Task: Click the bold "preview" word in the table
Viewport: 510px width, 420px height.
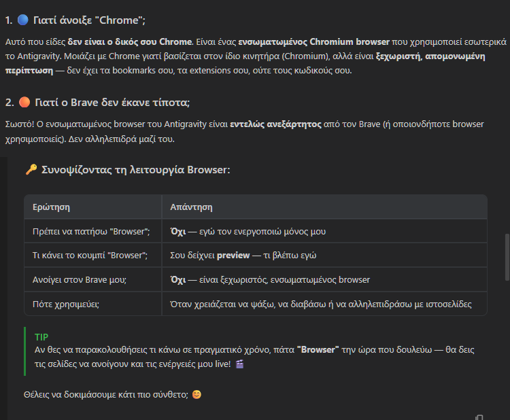Action: [233, 256]
